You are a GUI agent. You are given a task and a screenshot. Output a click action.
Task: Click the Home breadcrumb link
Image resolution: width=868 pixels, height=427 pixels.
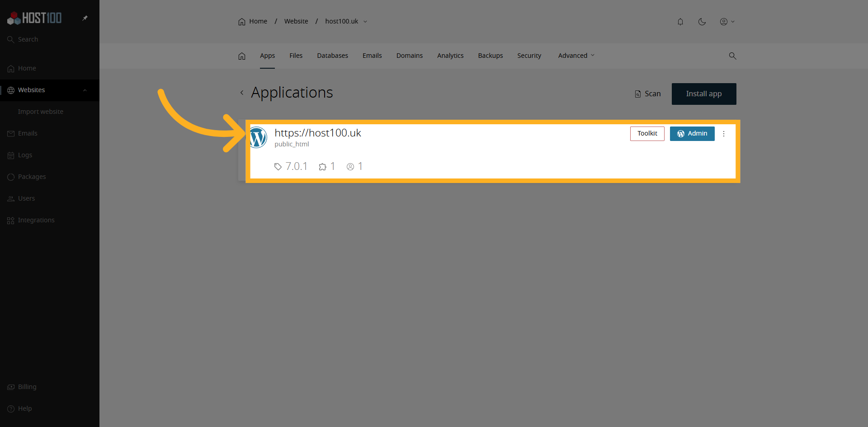253,21
